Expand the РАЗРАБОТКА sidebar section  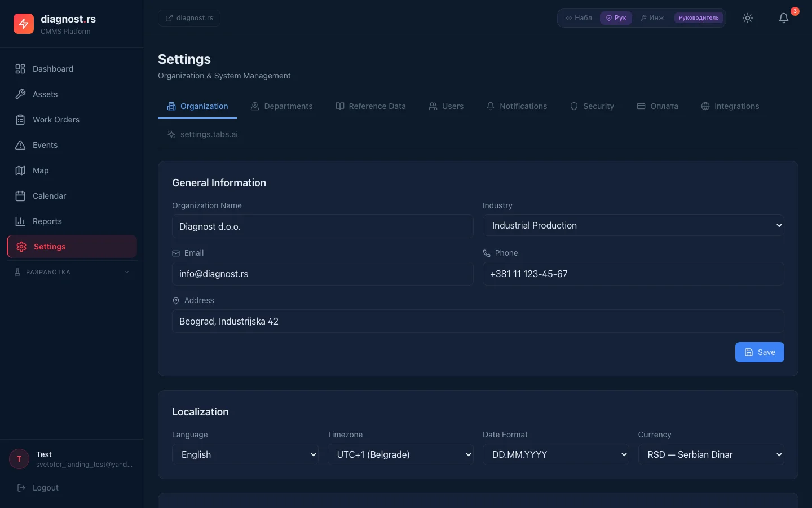[x=72, y=272]
